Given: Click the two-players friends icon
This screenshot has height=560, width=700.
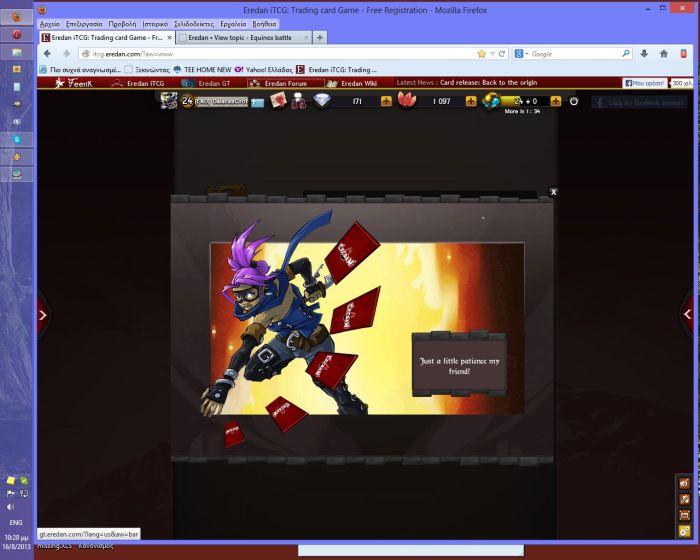Looking at the screenshot, I should click(298, 101).
